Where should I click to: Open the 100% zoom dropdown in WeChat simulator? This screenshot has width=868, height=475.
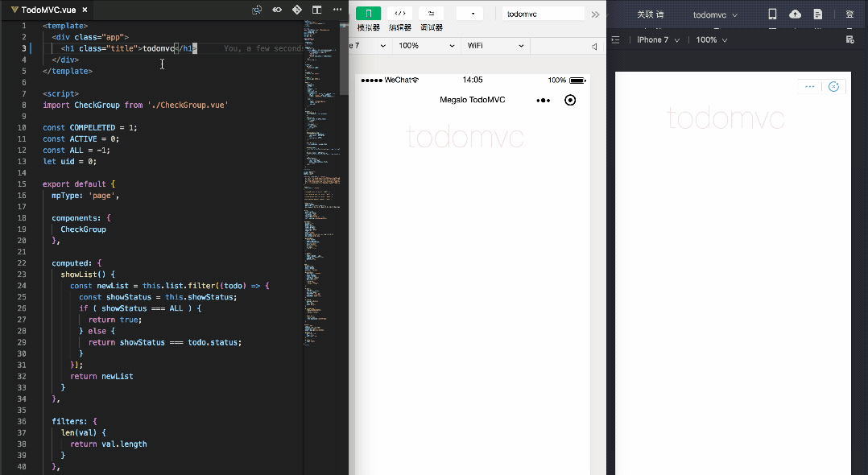tap(426, 45)
